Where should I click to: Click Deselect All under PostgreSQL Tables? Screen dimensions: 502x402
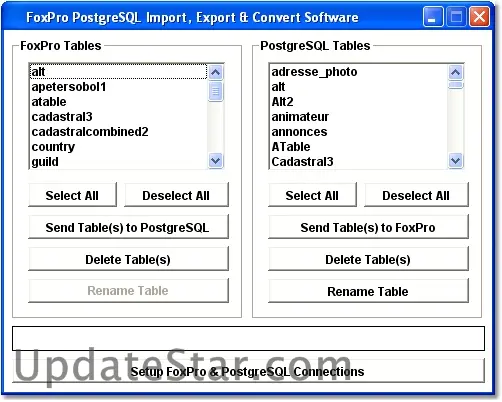click(x=416, y=195)
